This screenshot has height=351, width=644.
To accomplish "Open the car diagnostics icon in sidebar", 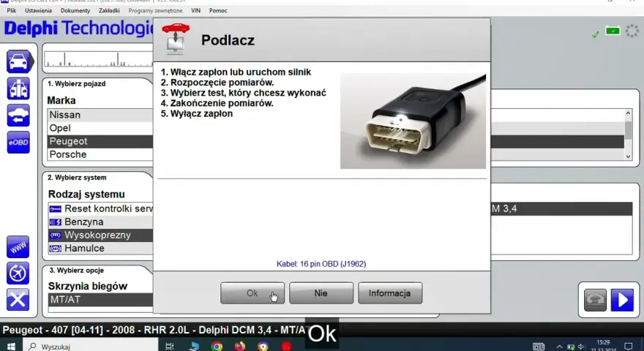I will point(18,62).
